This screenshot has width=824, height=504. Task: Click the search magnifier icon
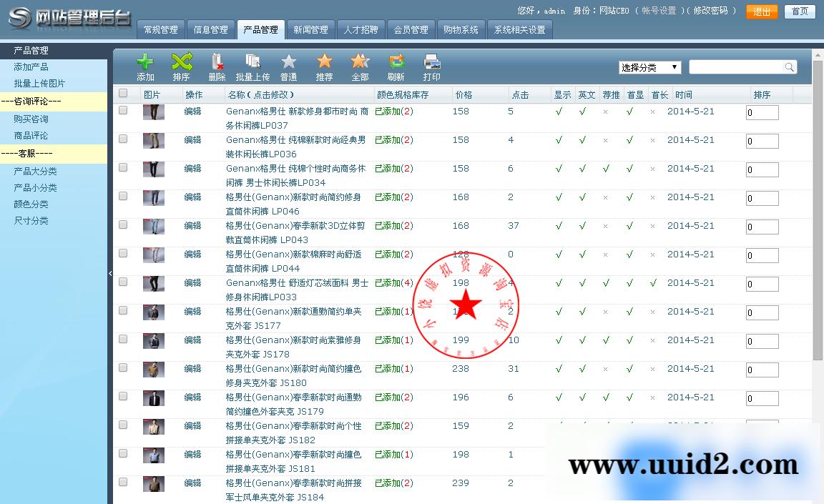pyautogui.click(x=789, y=66)
